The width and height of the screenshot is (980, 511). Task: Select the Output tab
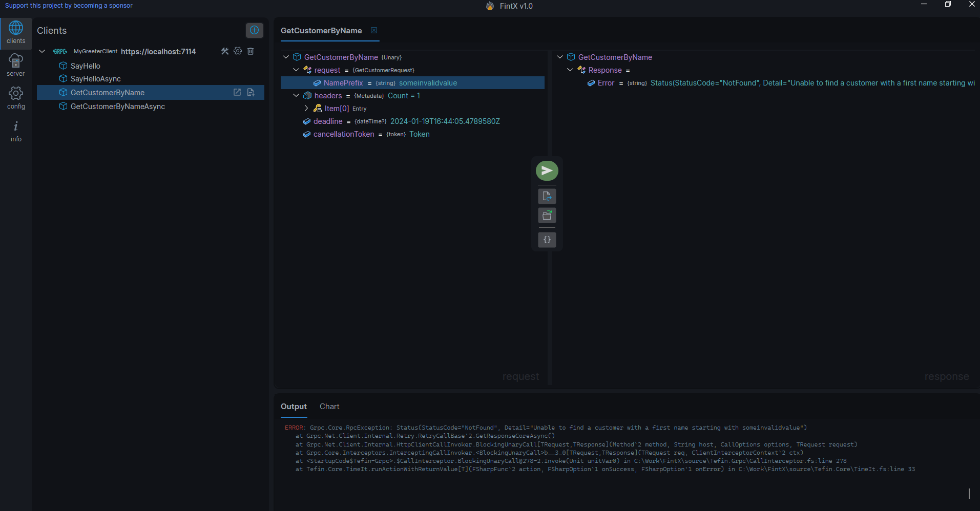[294, 407]
